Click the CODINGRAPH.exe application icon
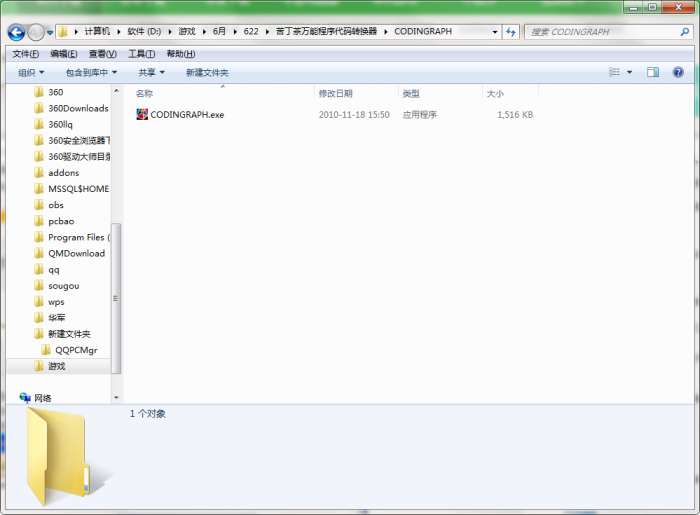This screenshot has width=700, height=515. [x=142, y=114]
